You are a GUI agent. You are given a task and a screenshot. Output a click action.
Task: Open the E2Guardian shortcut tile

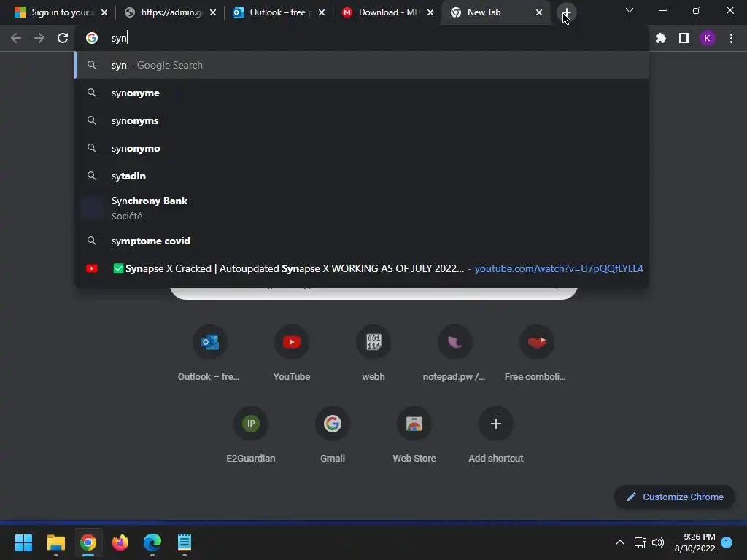click(x=251, y=435)
